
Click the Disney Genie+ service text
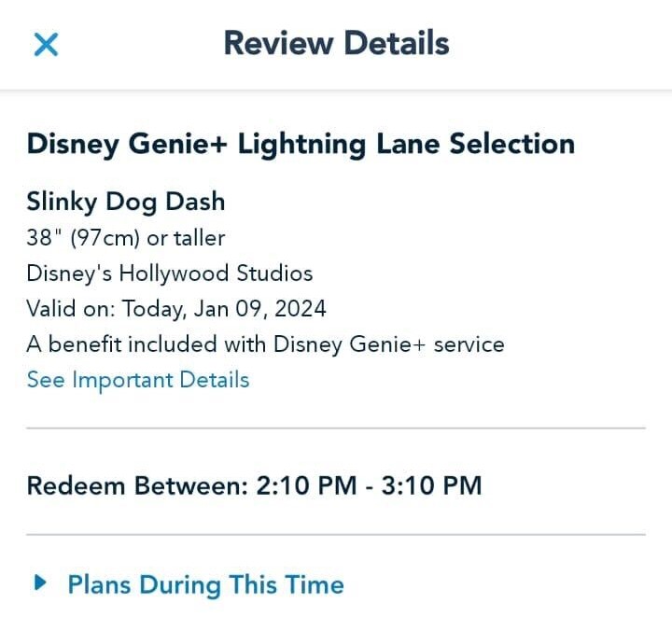[x=388, y=344]
